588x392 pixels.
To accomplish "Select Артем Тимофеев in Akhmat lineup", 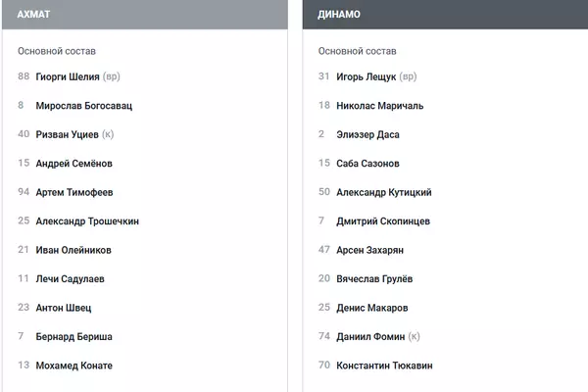I will (73, 192).
